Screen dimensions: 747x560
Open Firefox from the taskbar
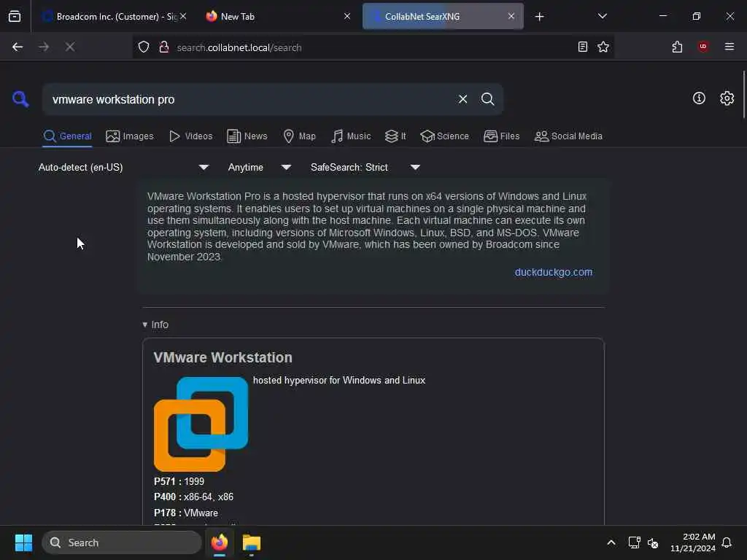219,542
